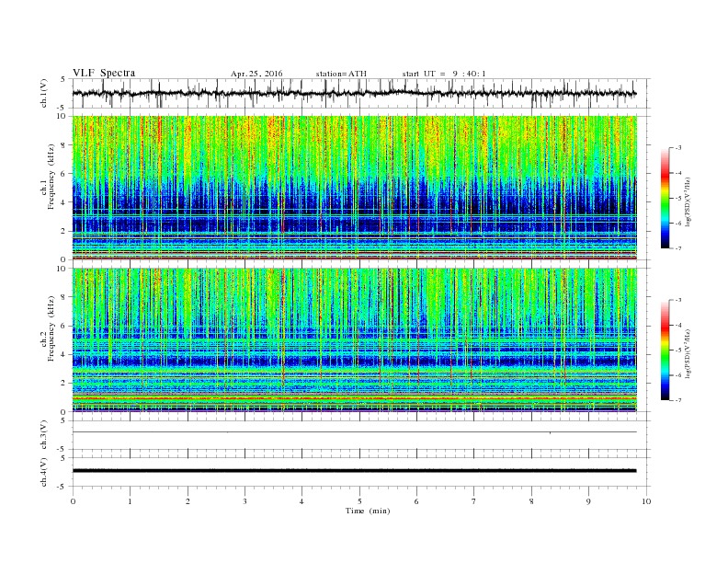The image size is (728, 563).
Task: Click the "4" kHz tick on ch.1 frequency axis
Action: 64,202
